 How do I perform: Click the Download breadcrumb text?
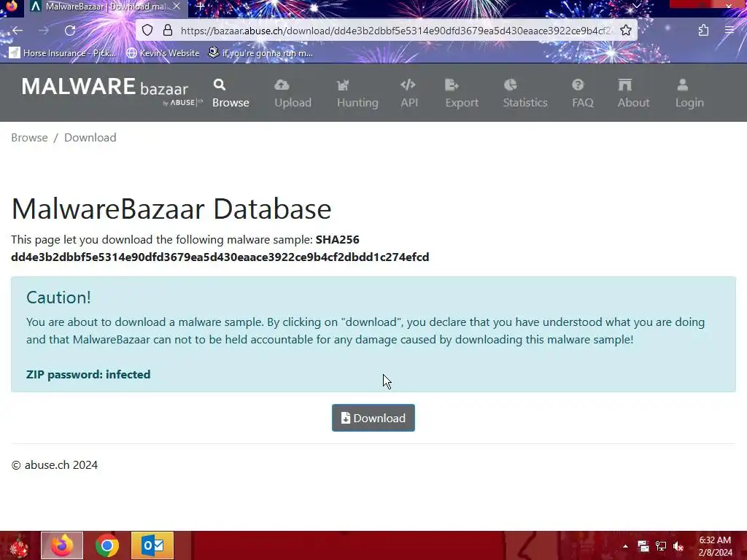[90, 138]
